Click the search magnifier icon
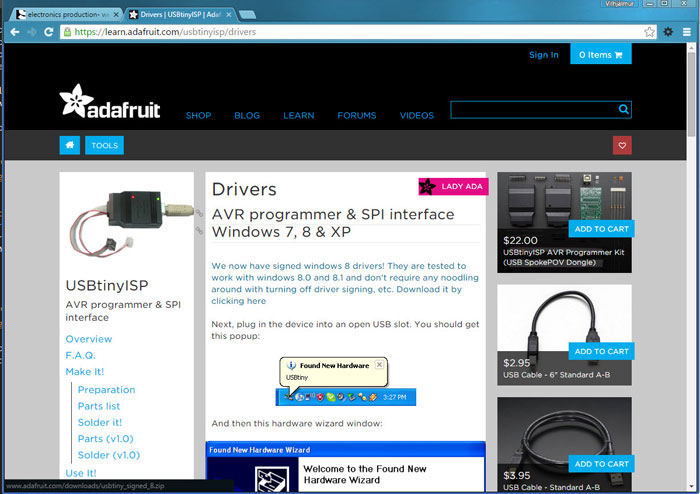The height and width of the screenshot is (494, 700). pyautogui.click(x=624, y=109)
